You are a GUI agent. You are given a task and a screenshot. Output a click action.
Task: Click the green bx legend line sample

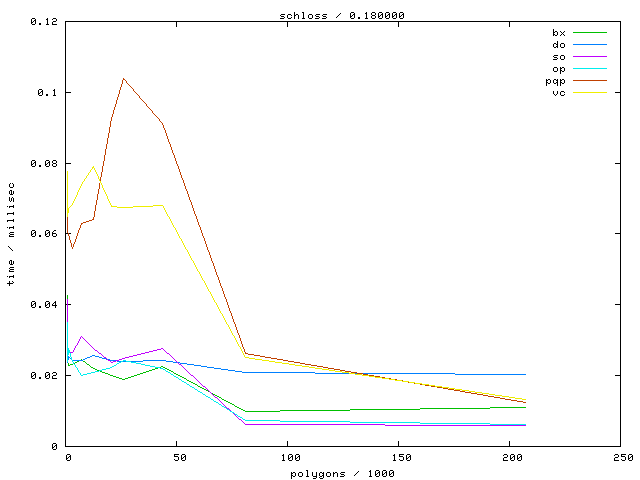point(590,33)
